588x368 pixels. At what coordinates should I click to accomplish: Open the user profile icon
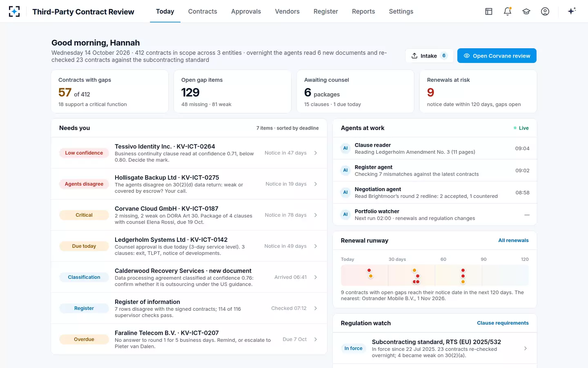545,11
